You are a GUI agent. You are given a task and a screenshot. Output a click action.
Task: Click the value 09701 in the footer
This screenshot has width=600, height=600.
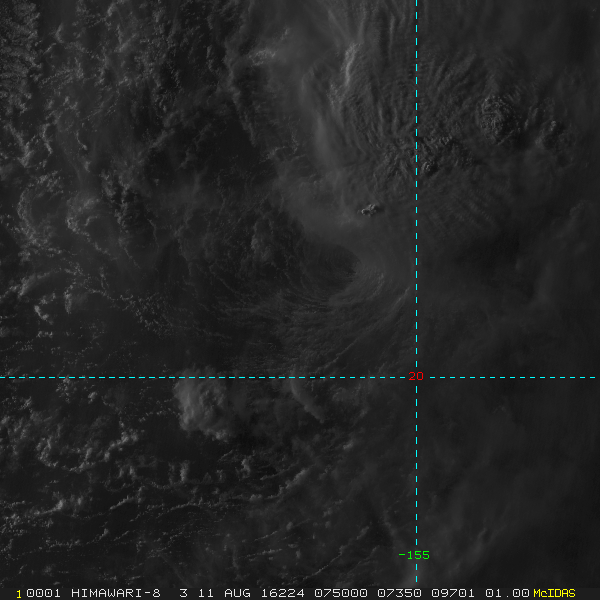pyautogui.click(x=453, y=593)
